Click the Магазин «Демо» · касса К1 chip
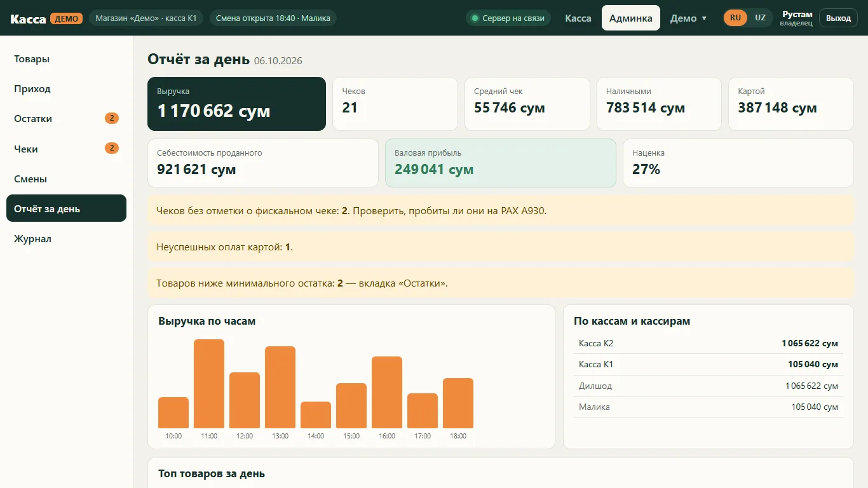The image size is (868, 488). click(x=146, y=18)
